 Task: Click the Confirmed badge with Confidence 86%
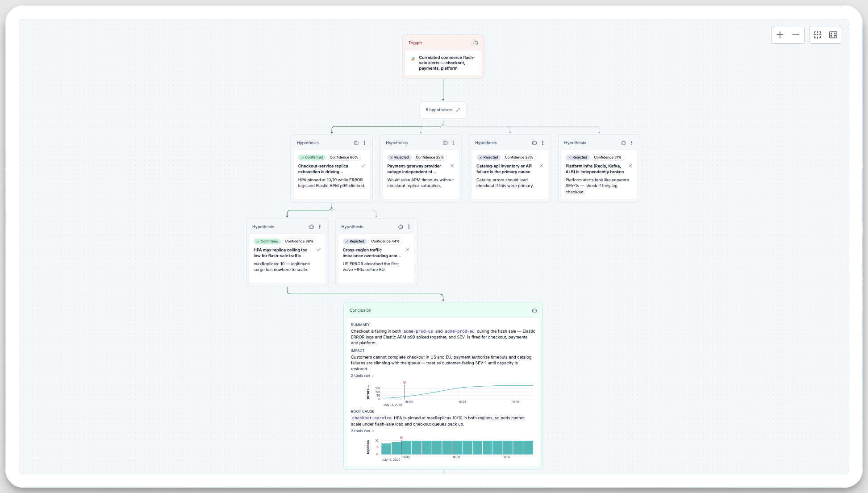click(x=312, y=157)
